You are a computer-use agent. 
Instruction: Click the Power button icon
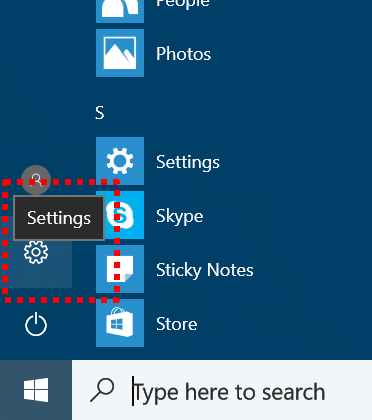[36, 324]
